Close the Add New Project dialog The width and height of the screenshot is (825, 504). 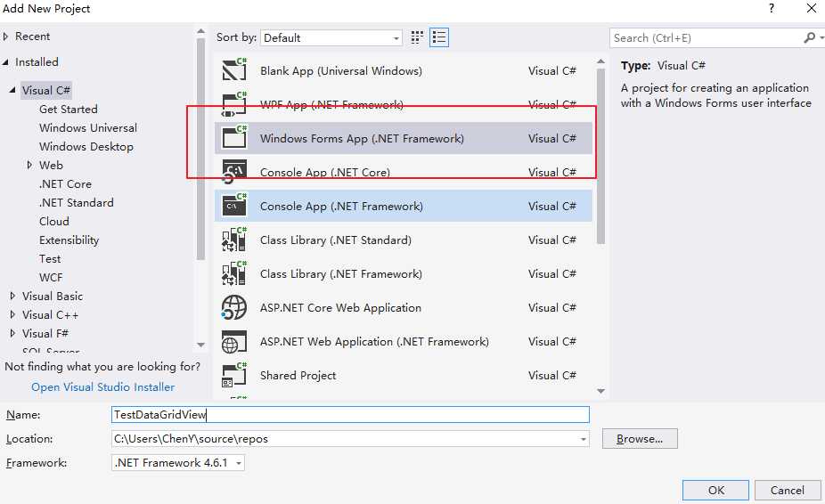pyautogui.click(x=812, y=8)
